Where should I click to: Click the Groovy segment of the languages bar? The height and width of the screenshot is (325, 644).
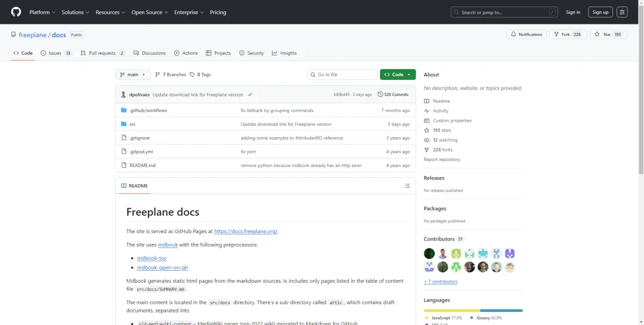[x=501, y=310]
